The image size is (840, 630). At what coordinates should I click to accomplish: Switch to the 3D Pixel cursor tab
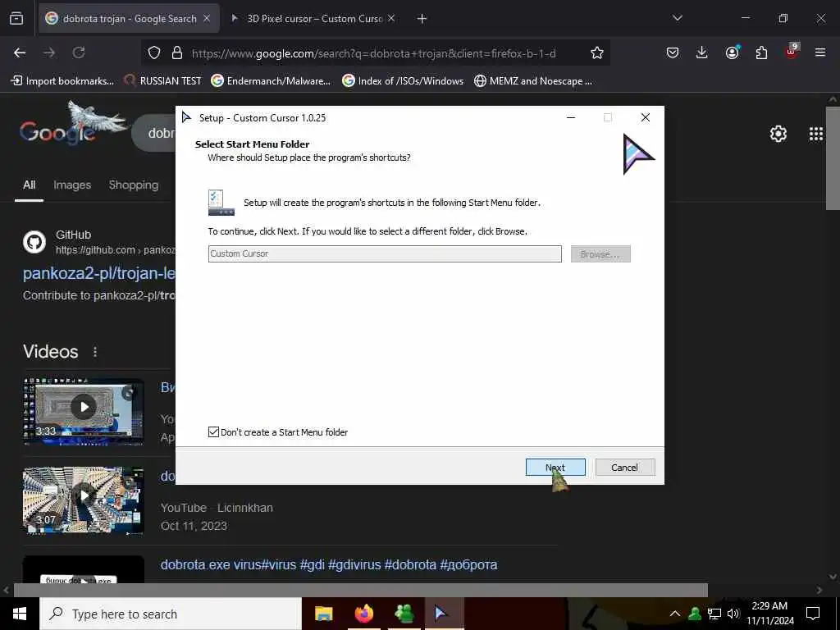point(314,19)
